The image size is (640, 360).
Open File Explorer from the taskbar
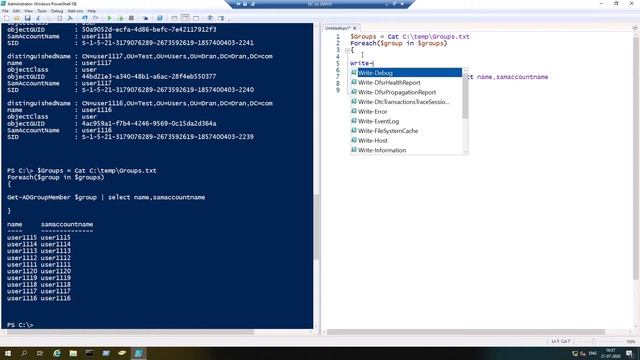[73, 353]
